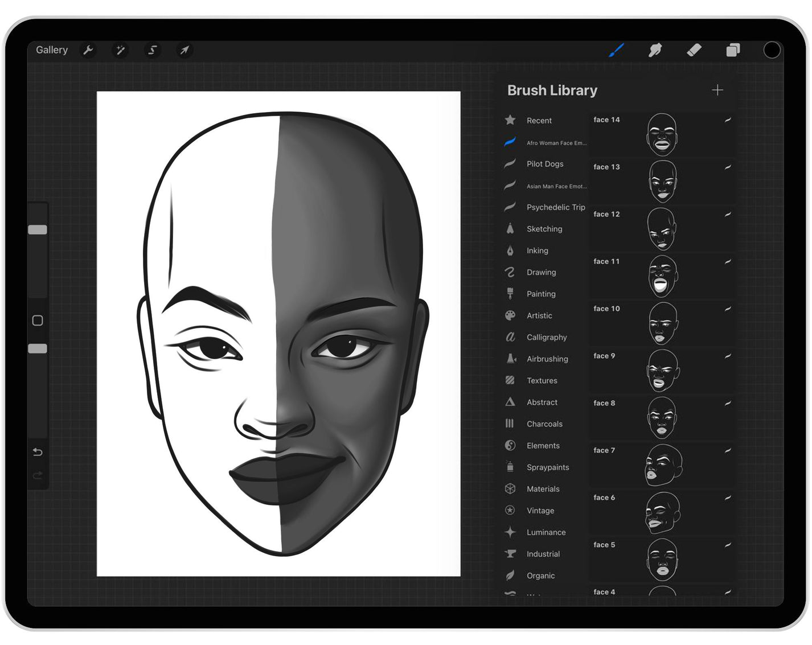The height and width of the screenshot is (645, 812).
Task: Open the Actions wrench menu
Action: 89,51
